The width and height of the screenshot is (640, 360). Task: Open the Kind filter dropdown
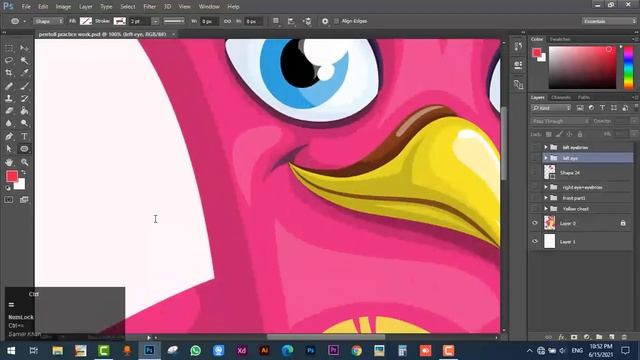tap(551, 108)
